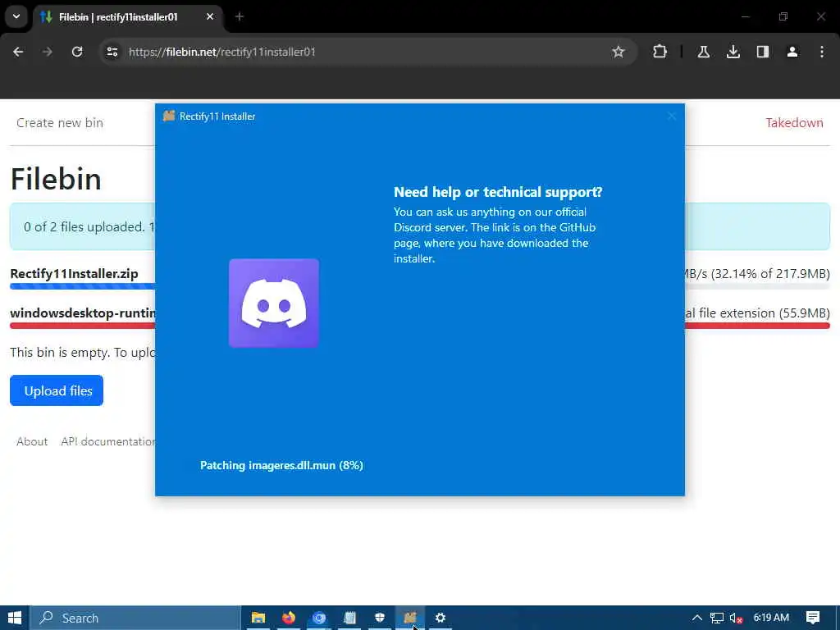Image resolution: width=840 pixels, height=630 pixels.
Task: Click the Need help or technical support heading
Action: [x=498, y=192]
